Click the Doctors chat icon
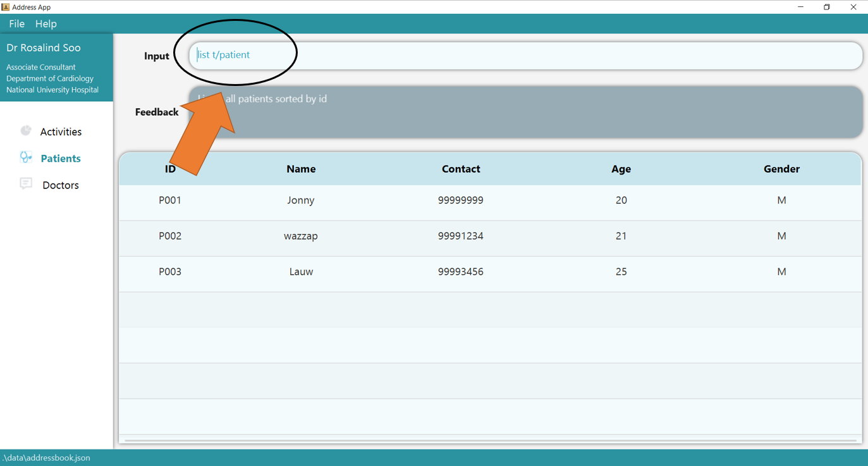This screenshot has height=466, width=868. [26, 184]
